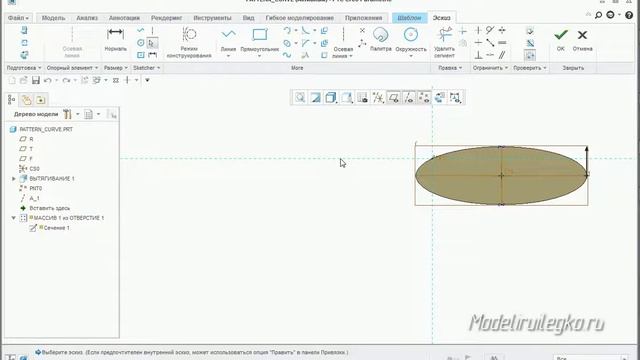Screen dimensions: 640x360
Task: Open the display style icon in graphics toolbar
Action: 331,98
